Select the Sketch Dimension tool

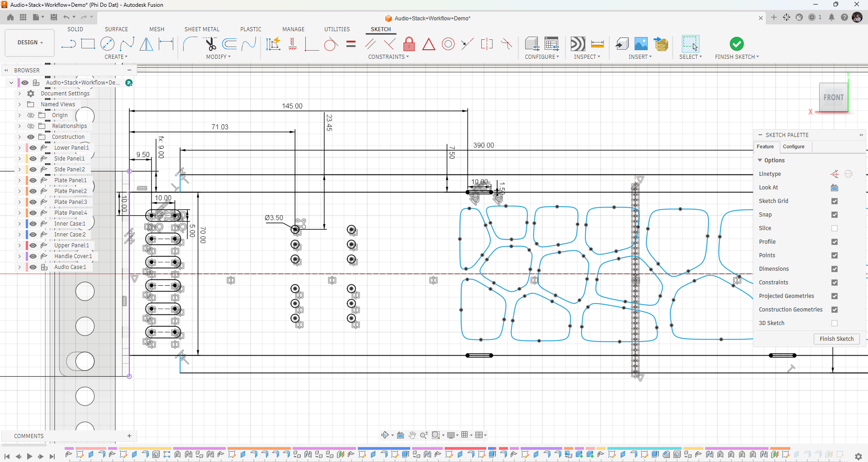(166, 44)
